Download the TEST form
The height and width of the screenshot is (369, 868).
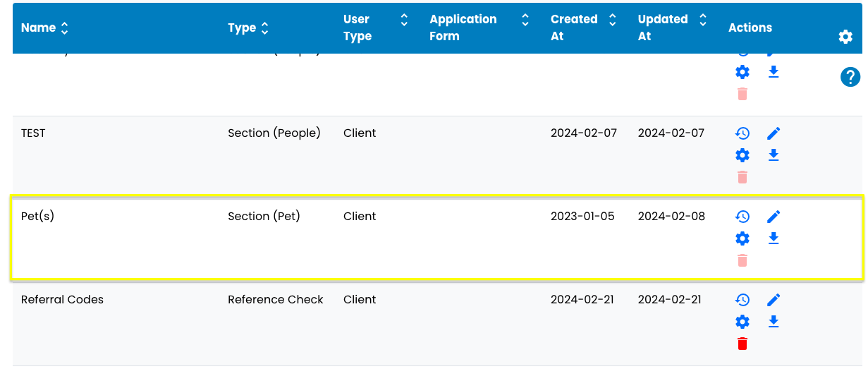click(774, 155)
